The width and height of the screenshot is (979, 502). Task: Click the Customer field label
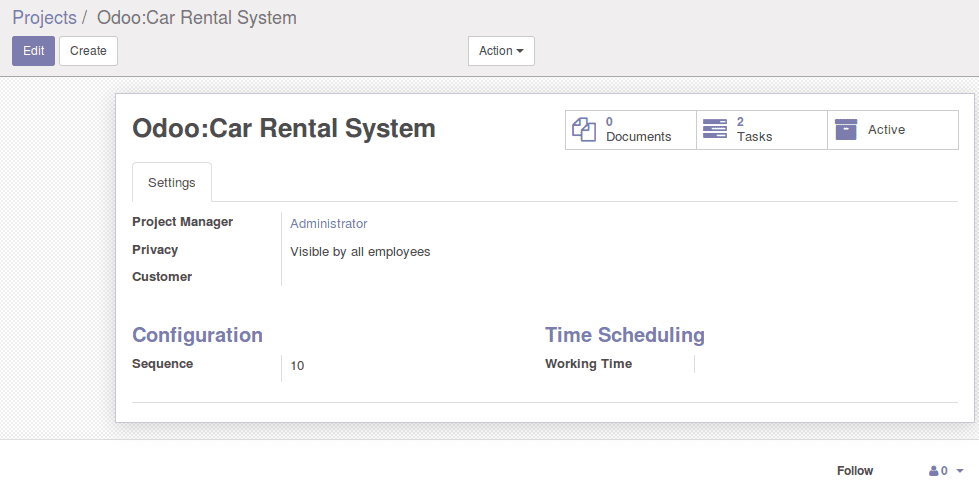click(x=162, y=277)
